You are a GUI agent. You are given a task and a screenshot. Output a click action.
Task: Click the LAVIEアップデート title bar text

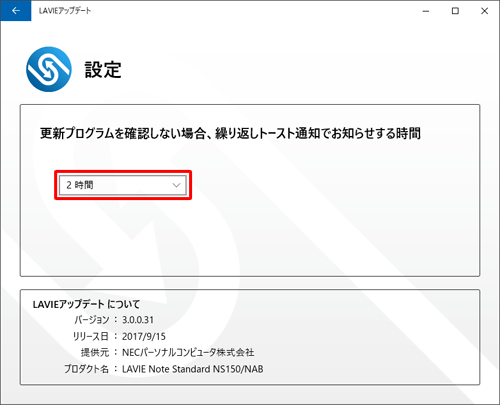(x=65, y=11)
